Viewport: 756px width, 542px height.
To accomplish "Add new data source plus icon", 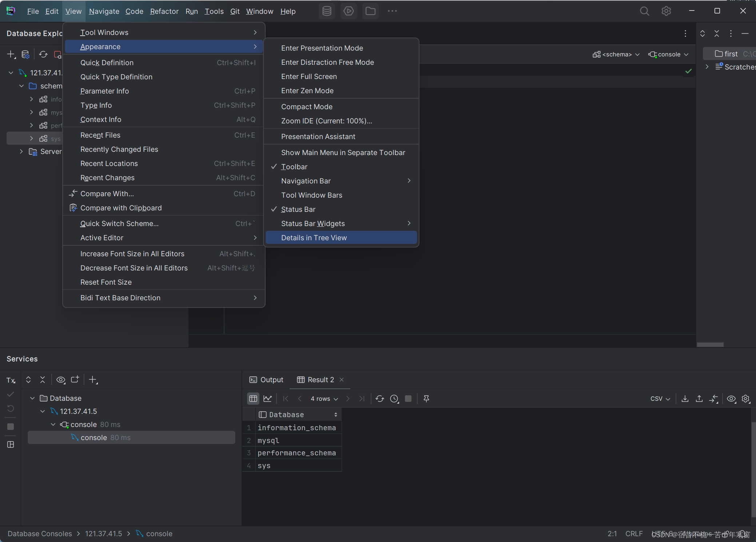I will click(x=11, y=55).
